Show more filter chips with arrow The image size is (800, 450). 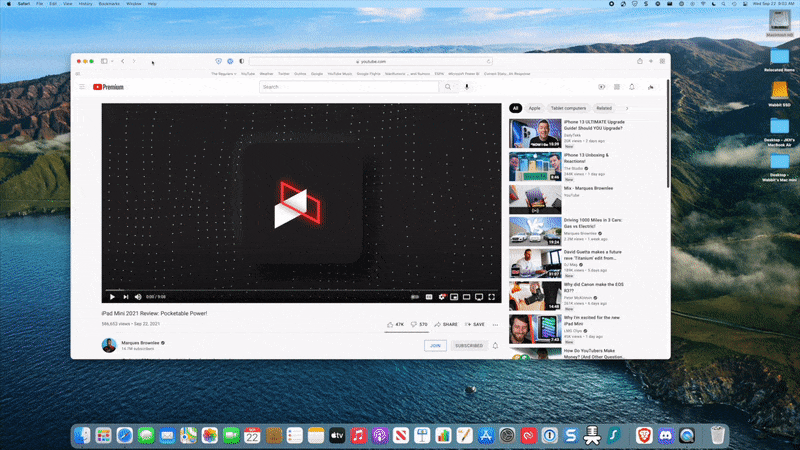point(627,108)
